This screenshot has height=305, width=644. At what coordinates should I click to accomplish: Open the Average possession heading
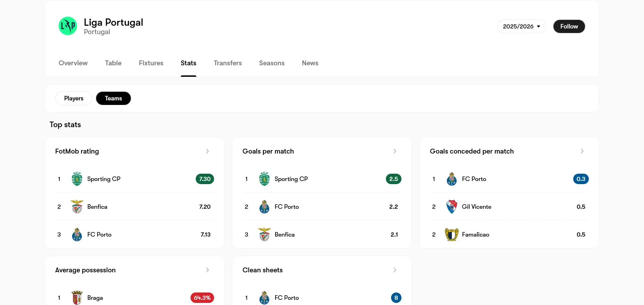pos(85,270)
